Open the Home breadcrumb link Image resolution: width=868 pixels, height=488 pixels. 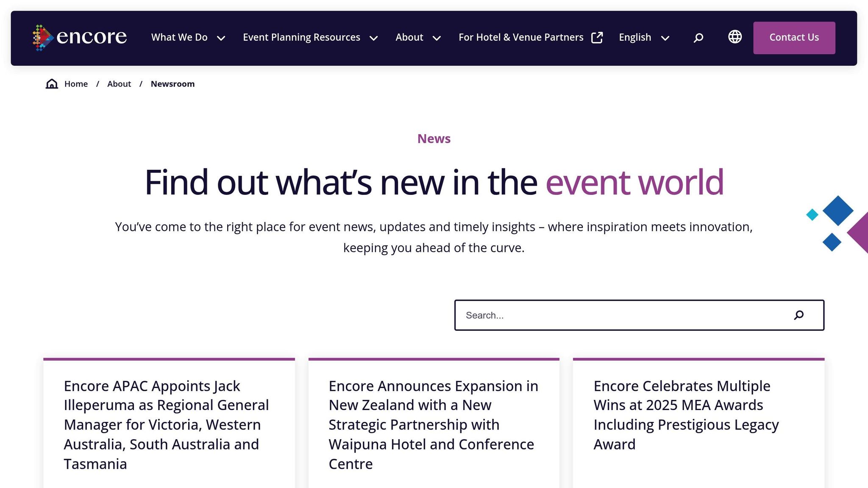click(x=76, y=84)
